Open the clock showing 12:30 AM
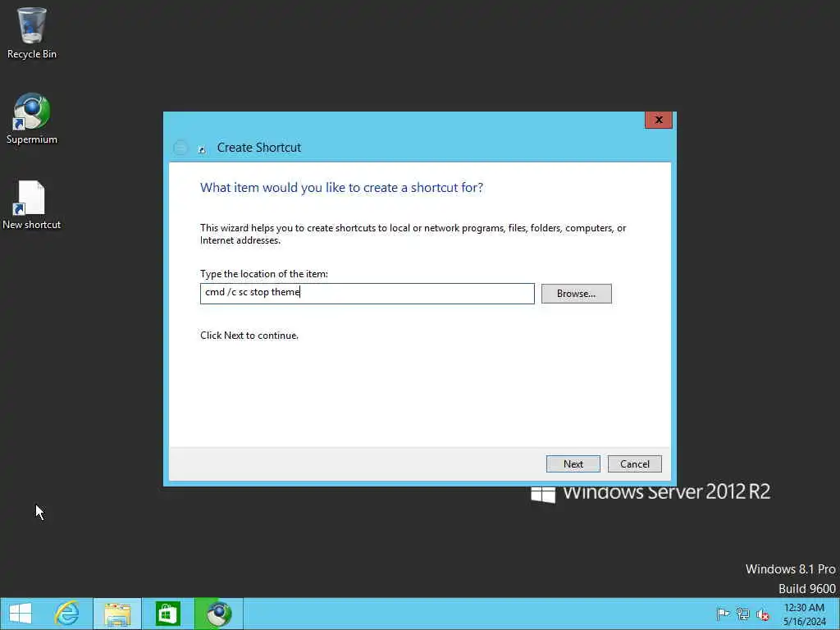 coord(804,614)
